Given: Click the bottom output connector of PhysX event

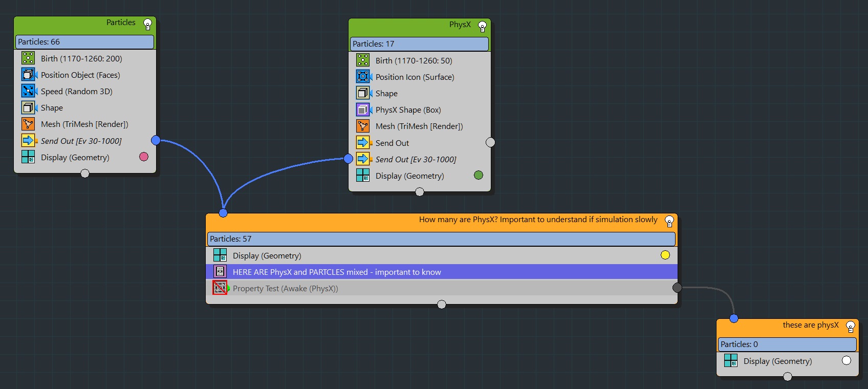Looking at the screenshot, I should coord(420,192).
